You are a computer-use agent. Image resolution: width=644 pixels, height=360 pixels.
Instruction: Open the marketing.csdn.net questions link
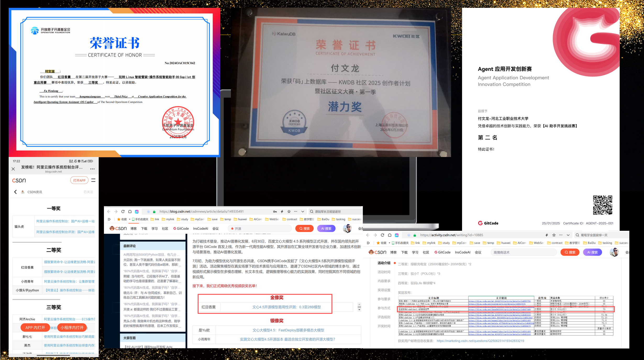(480, 341)
